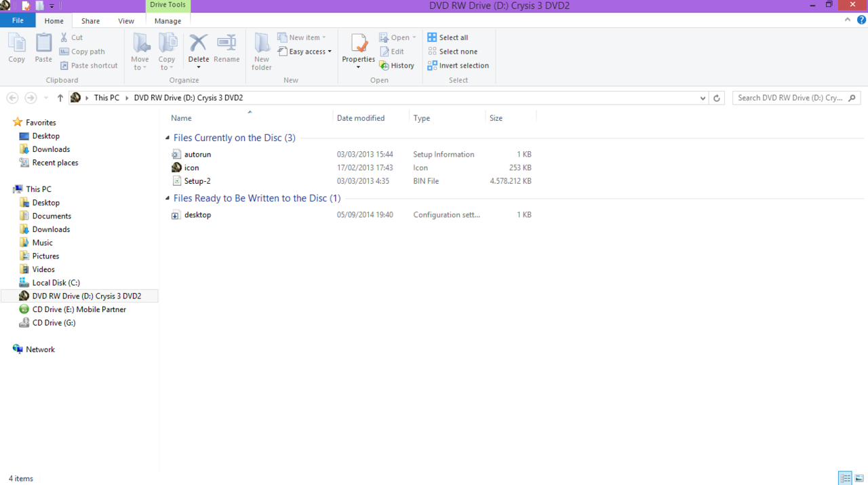Open CD Drive (E:) Mobile Partner

[x=79, y=309]
